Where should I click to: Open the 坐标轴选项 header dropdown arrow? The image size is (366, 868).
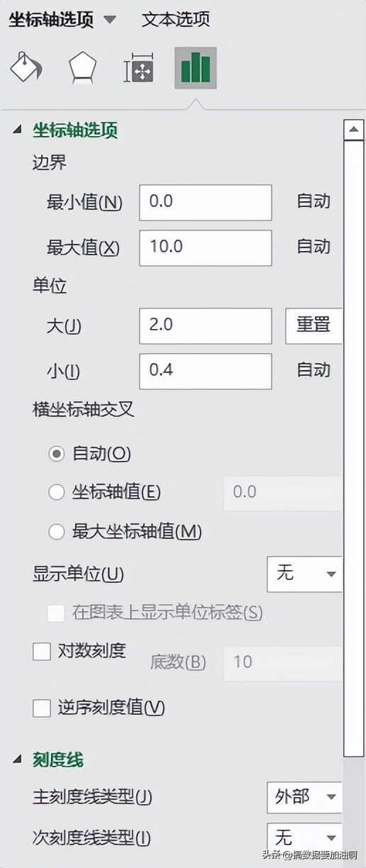pyautogui.click(x=109, y=20)
